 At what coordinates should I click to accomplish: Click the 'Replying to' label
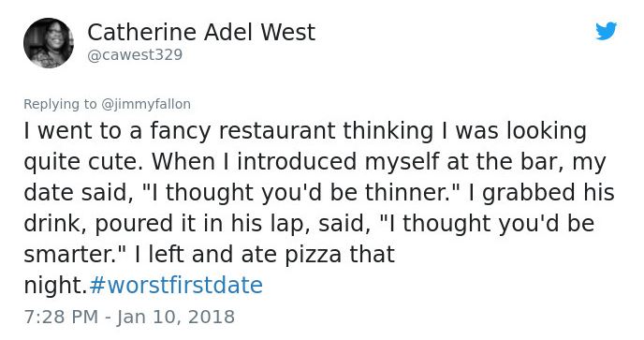pyautogui.click(x=60, y=104)
